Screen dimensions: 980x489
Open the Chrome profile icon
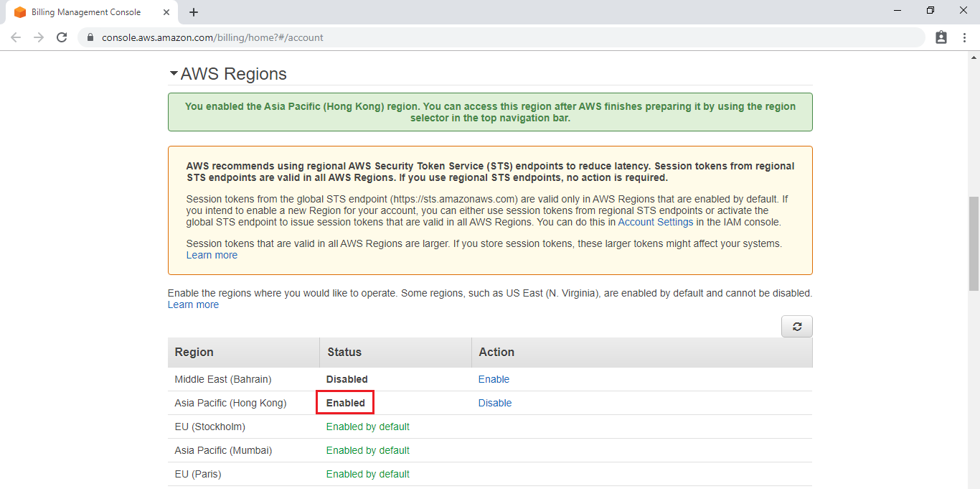pos(941,37)
